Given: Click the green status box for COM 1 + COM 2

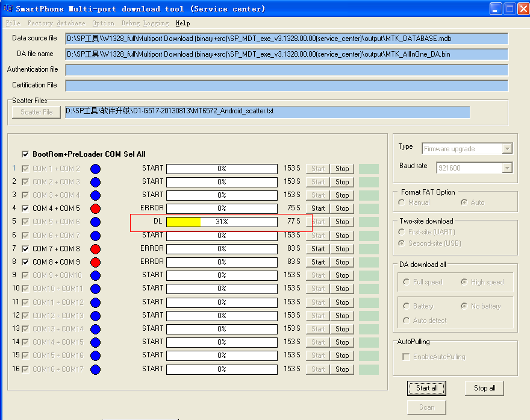Looking at the screenshot, I should [369, 169].
